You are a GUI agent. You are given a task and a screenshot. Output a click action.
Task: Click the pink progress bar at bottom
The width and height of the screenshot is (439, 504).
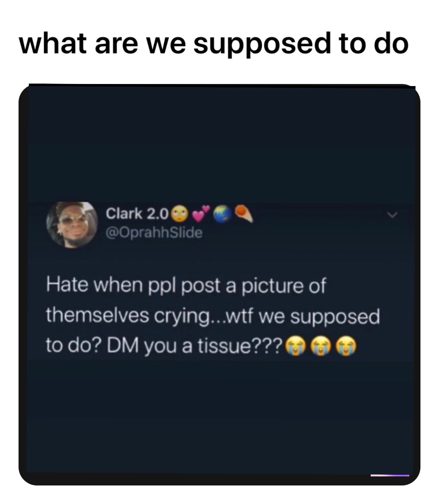click(x=390, y=476)
